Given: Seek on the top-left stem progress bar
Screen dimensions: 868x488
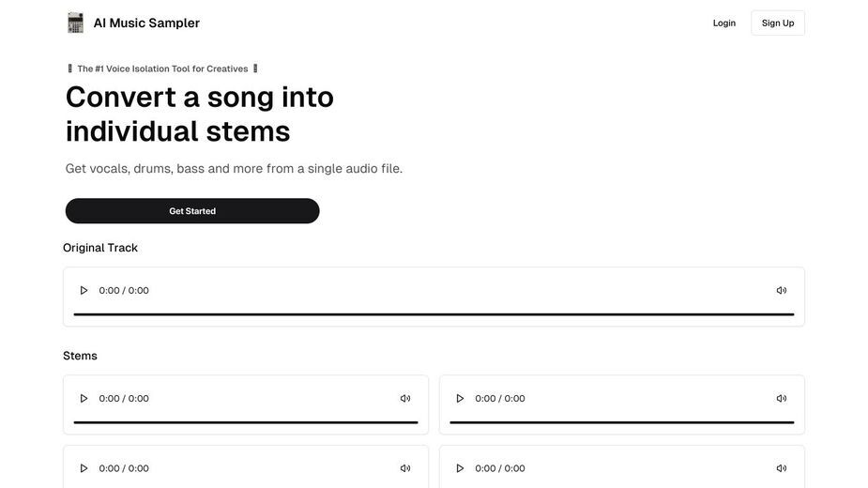Looking at the screenshot, I should [x=246, y=422].
